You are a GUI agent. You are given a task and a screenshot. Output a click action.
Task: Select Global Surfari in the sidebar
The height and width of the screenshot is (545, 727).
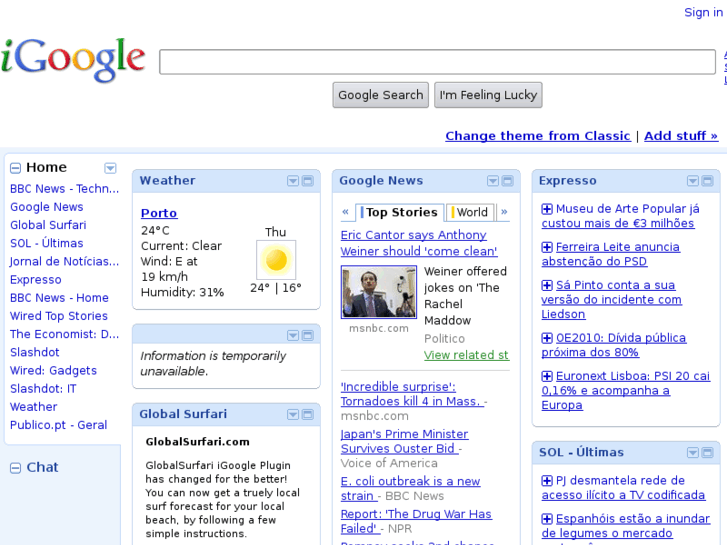(48, 225)
